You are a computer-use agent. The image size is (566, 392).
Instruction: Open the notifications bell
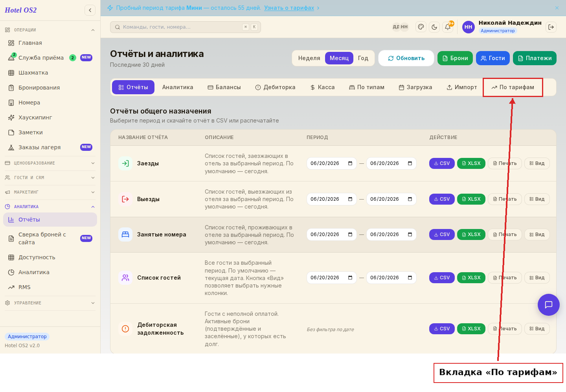(448, 27)
